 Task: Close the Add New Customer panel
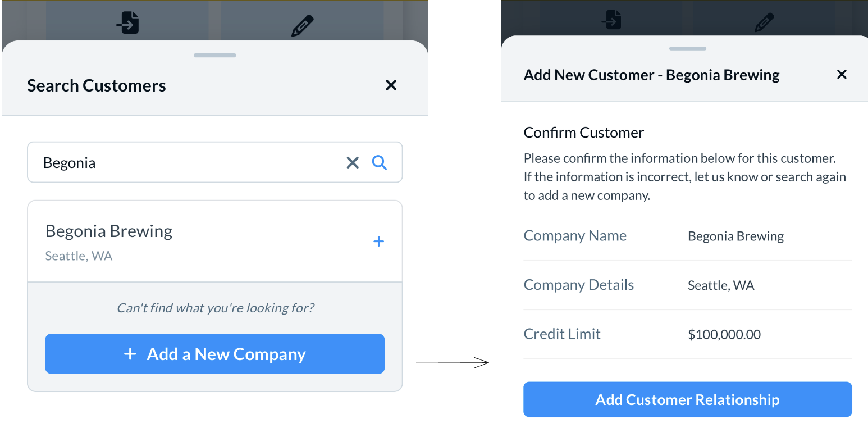pyautogui.click(x=841, y=75)
